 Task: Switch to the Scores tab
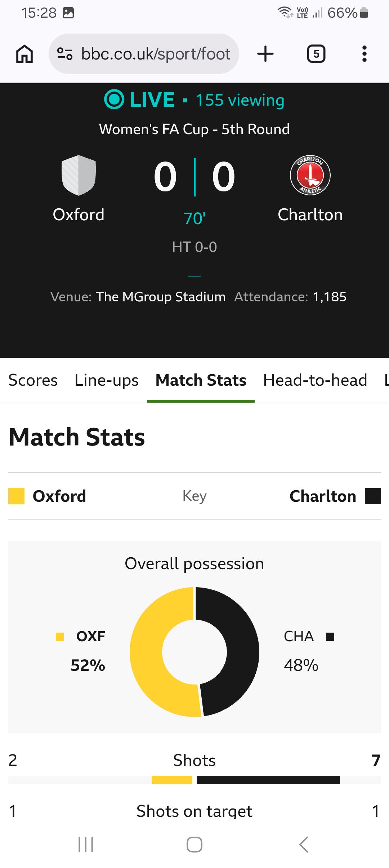[33, 380]
